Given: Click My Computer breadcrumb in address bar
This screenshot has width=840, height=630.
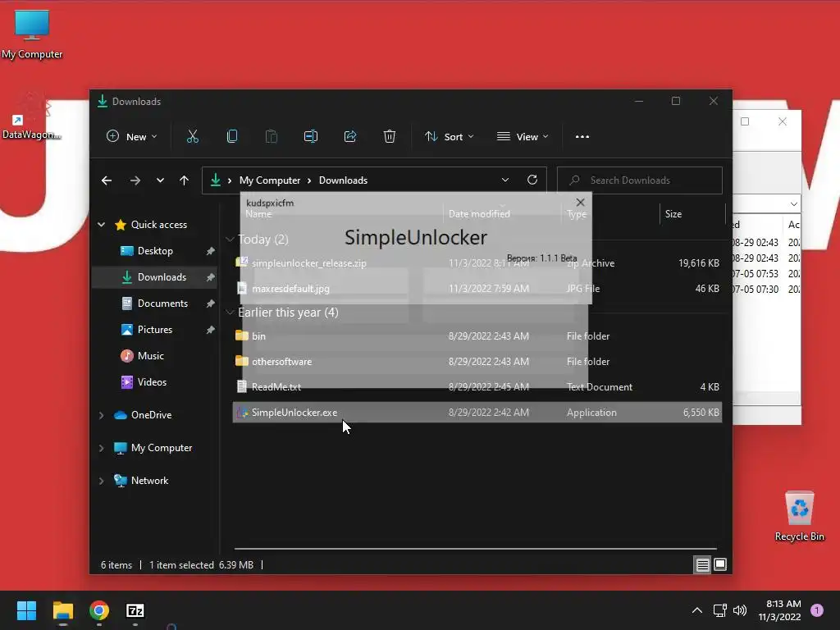Looking at the screenshot, I should pos(269,180).
